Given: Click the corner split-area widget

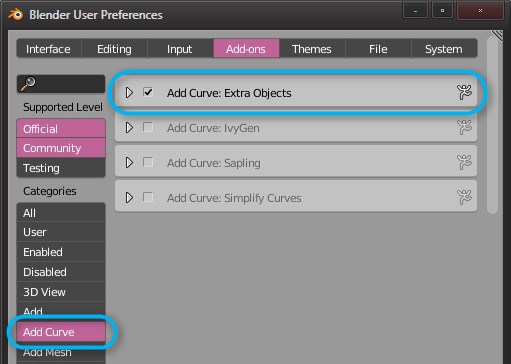Looking at the screenshot, I should pyautogui.click(x=497, y=36).
